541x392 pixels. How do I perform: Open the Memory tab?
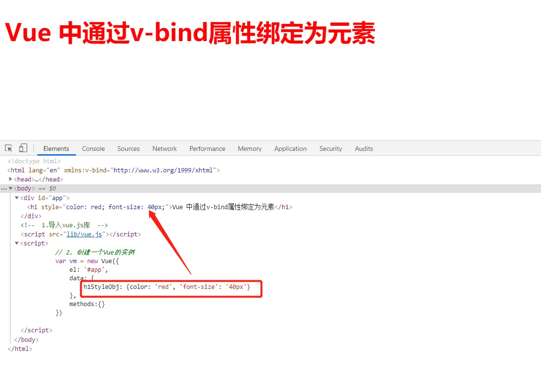click(250, 148)
